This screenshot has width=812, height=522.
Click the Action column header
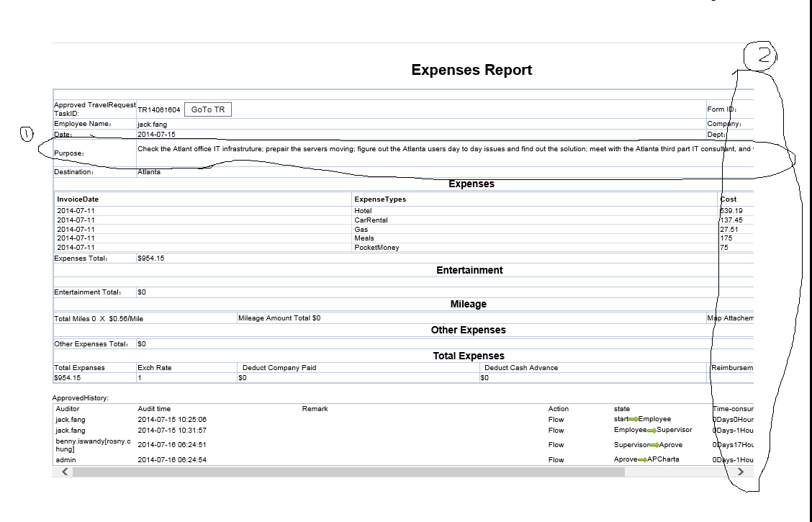click(559, 408)
